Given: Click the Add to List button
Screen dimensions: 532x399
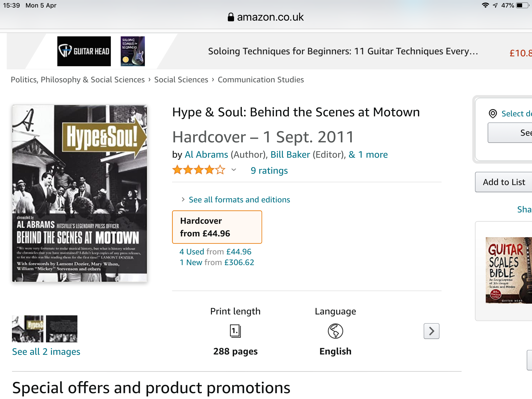Looking at the screenshot, I should (504, 182).
